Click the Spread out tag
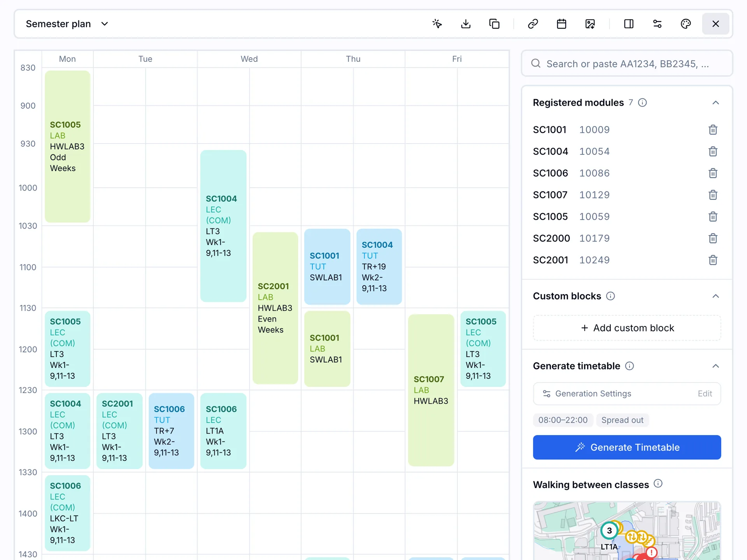747x560 pixels. (x=622, y=420)
